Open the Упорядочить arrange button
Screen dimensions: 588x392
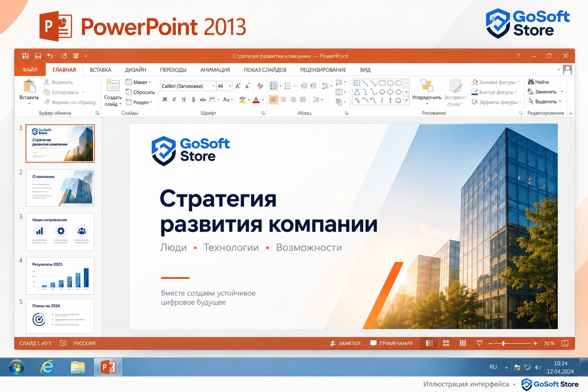[427, 92]
